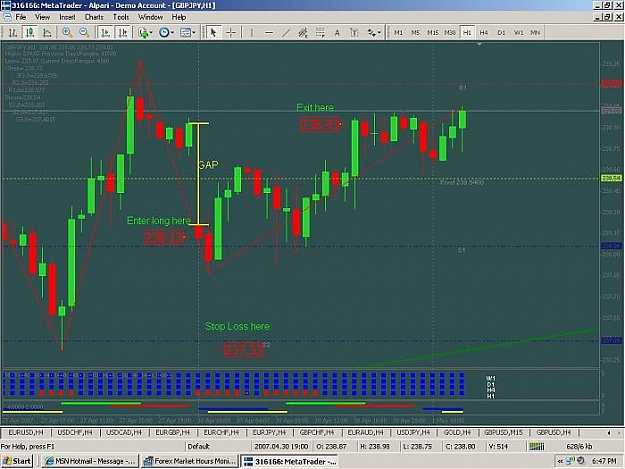Switch to GBPCHF,H4 chart tab
Viewport: 625px width, 469px height.
coord(317,432)
